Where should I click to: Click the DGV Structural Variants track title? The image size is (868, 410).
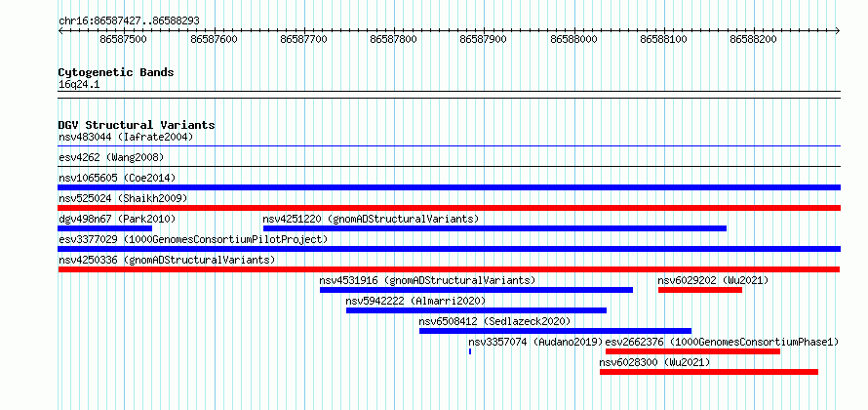(x=137, y=125)
